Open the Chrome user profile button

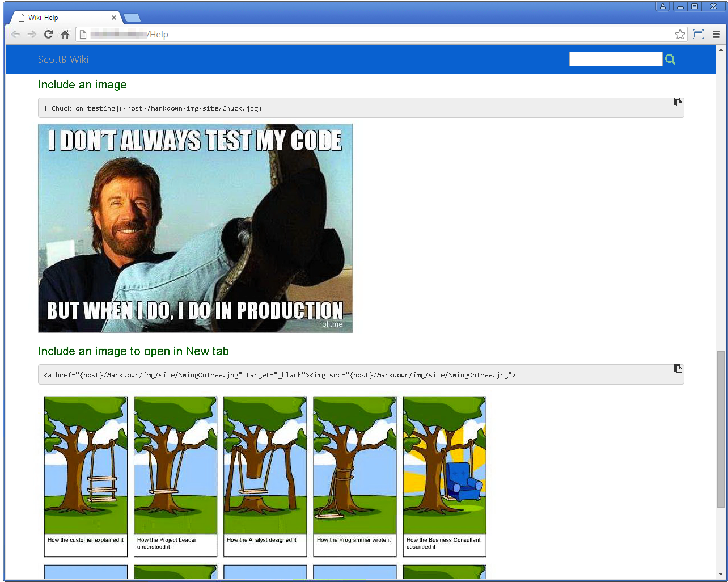(662, 6)
